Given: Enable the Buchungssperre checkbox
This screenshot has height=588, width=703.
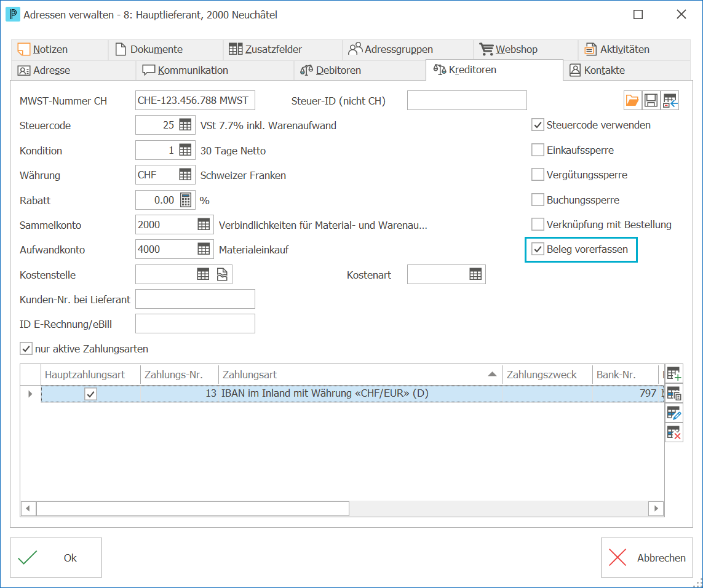Looking at the screenshot, I should coord(538,200).
